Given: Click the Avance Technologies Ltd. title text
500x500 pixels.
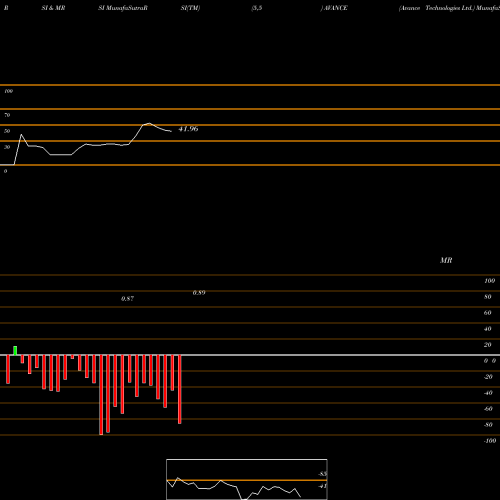Looking at the screenshot, I should tap(436, 8).
